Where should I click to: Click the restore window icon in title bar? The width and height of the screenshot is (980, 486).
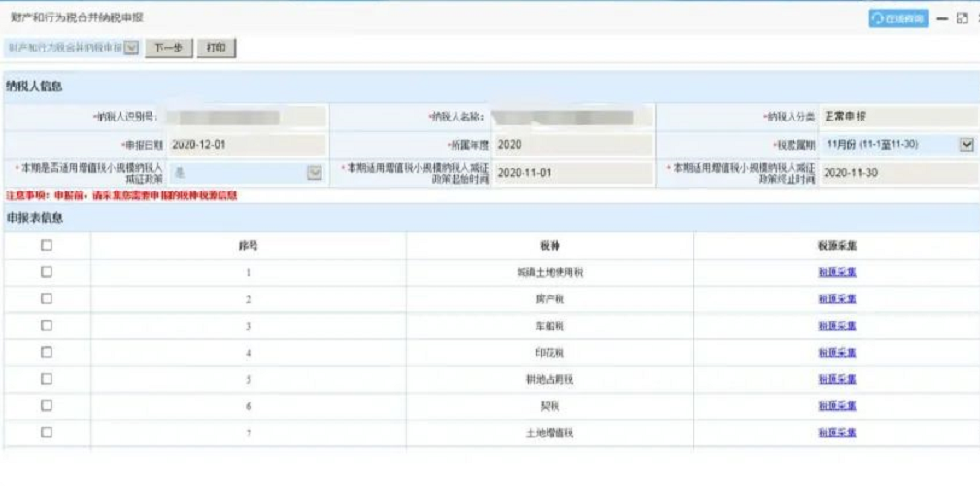[963, 18]
